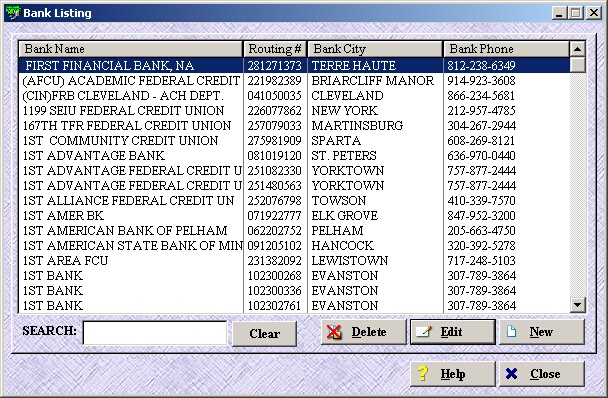
Task: Click the city MARTINSBURG
Action: 357,126
